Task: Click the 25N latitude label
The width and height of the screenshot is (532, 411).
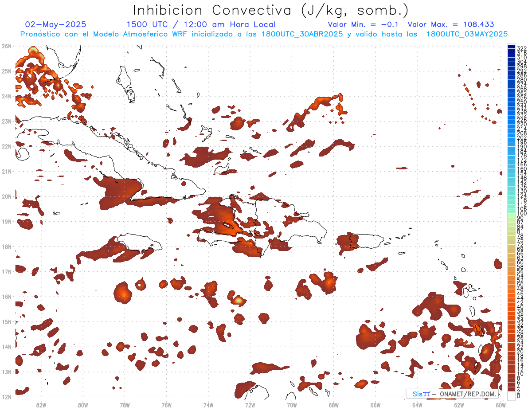Action: pyautogui.click(x=6, y=71)
